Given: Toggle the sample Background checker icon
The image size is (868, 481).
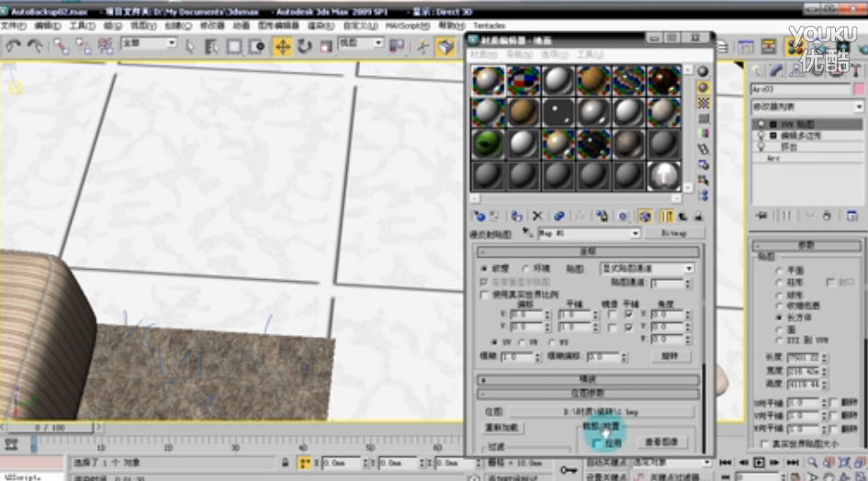Looking at the screenshot, I should [703, 104].
